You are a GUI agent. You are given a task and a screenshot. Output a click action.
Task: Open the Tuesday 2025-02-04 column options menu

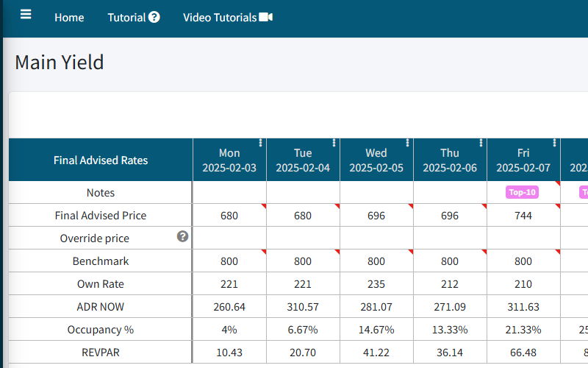tap(334, 143)
